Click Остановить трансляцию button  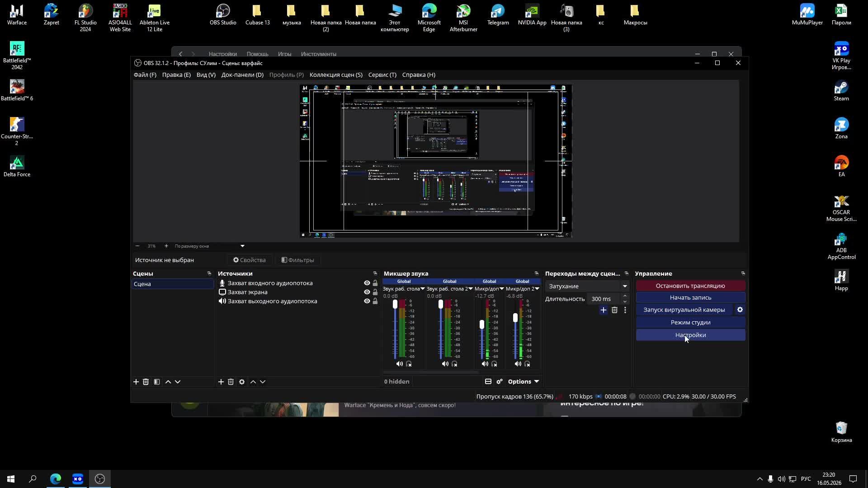(x=690, y=286)
